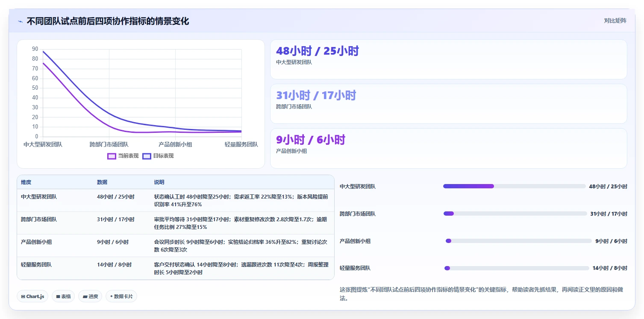Open the 48小时 / 25小时 data card
The width and height of the screenshot is (644, 319).
click(448, 59)
